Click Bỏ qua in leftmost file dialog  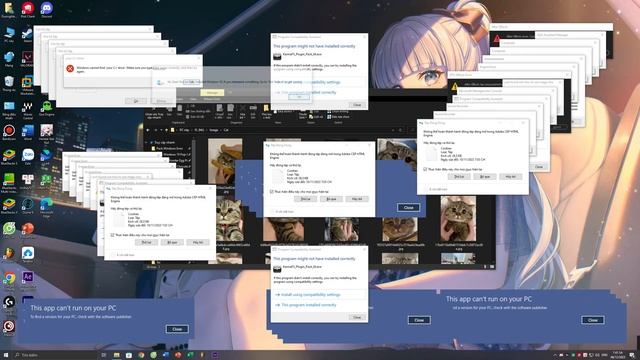172,242
